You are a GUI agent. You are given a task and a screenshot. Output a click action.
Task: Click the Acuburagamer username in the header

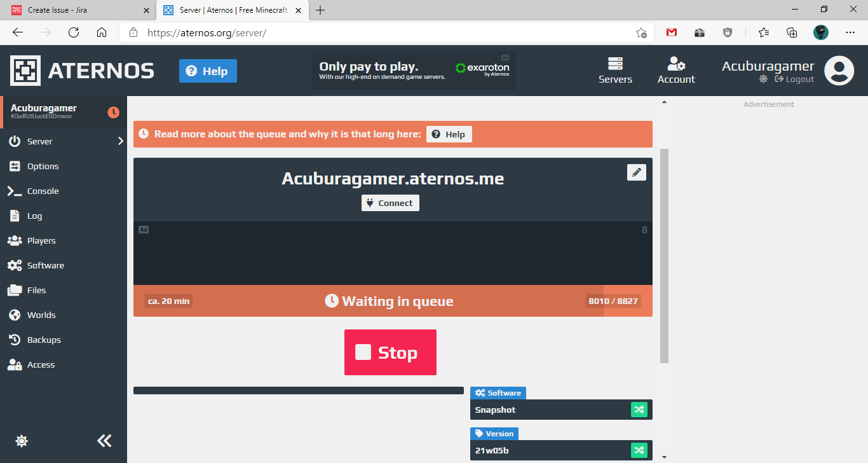point(768,66)
